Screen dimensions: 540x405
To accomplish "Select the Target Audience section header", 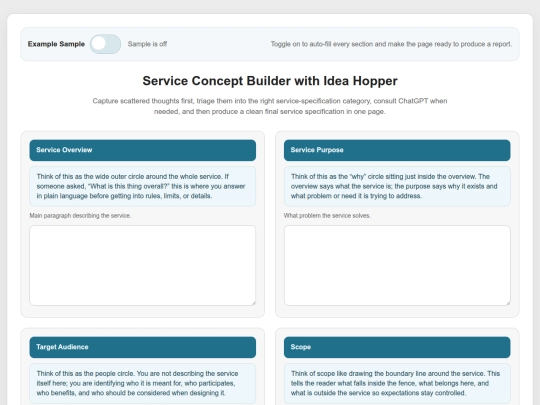I will click(143, 347).
